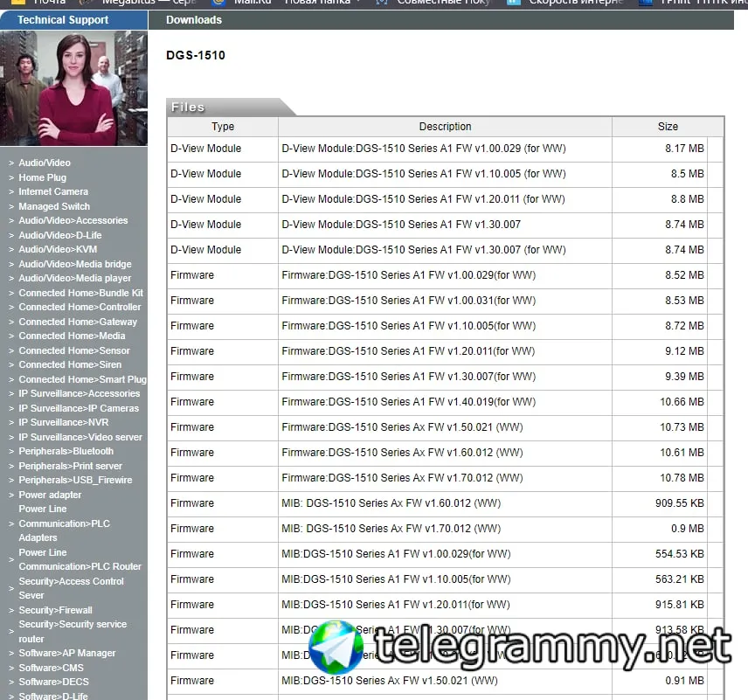The image size is (748, 700).
Task: Open Connected Home>Sensor link
Action: 74,350
